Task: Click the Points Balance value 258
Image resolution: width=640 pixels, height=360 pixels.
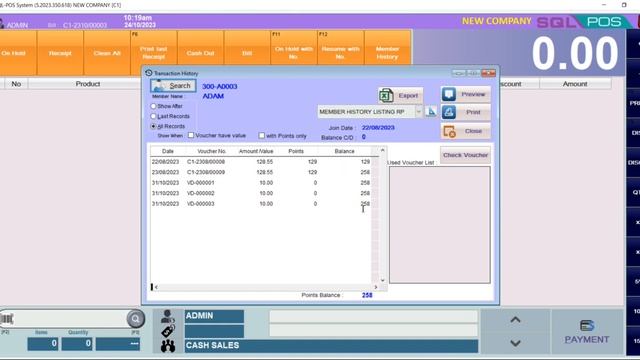Action: pos(367,295)
